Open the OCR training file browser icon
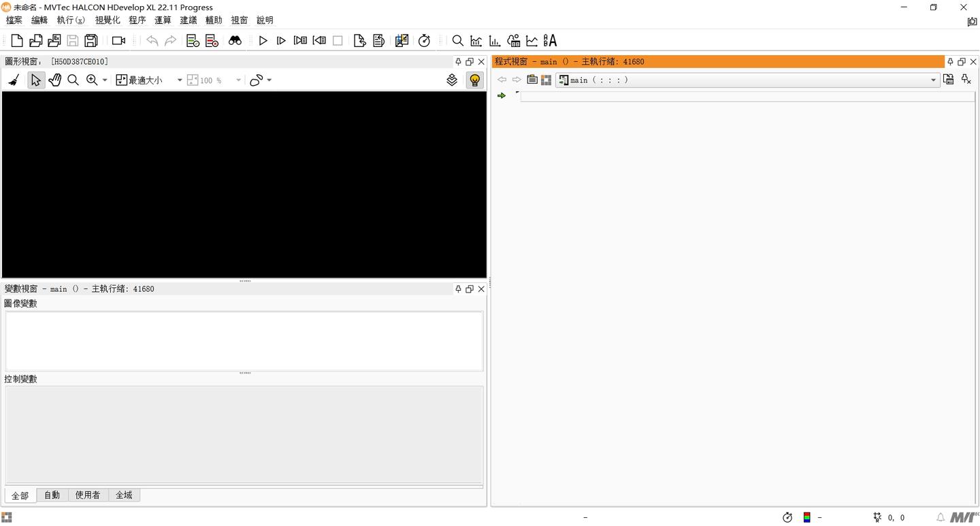 tap(550, 41)
